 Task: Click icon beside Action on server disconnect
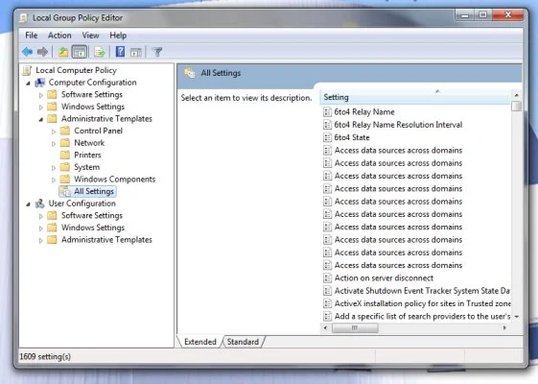tap(327, 278)
